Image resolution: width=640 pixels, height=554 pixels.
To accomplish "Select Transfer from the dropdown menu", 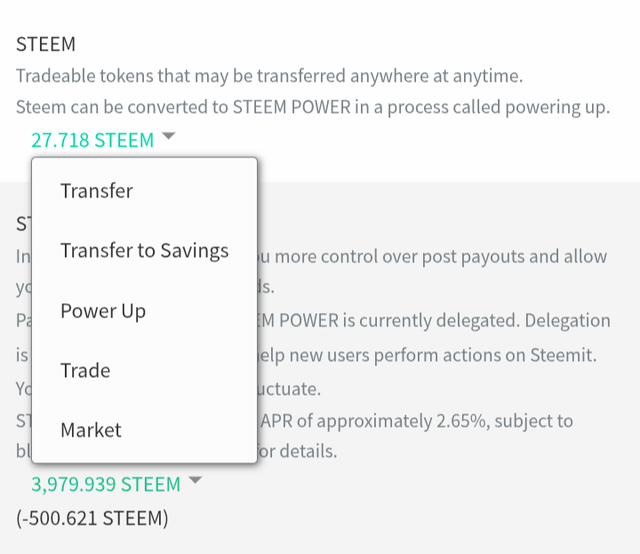I will (x=96, y=191).
